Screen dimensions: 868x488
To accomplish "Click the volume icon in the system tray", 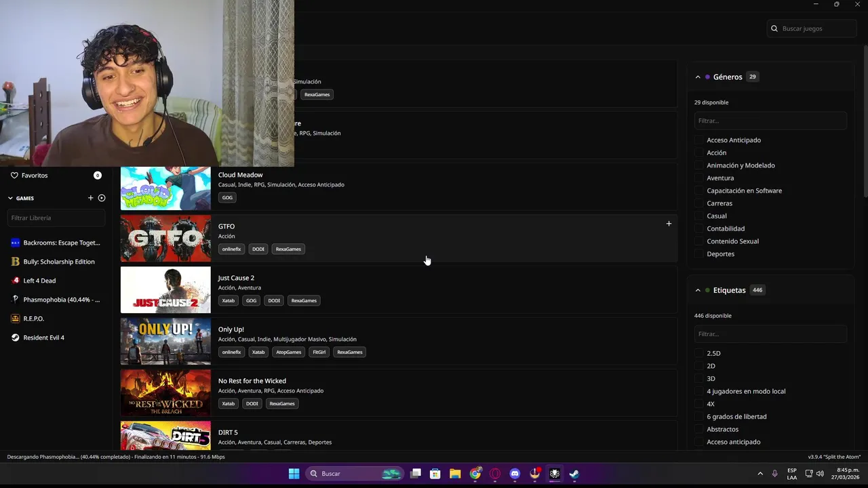I will click(x=820, y=474).
